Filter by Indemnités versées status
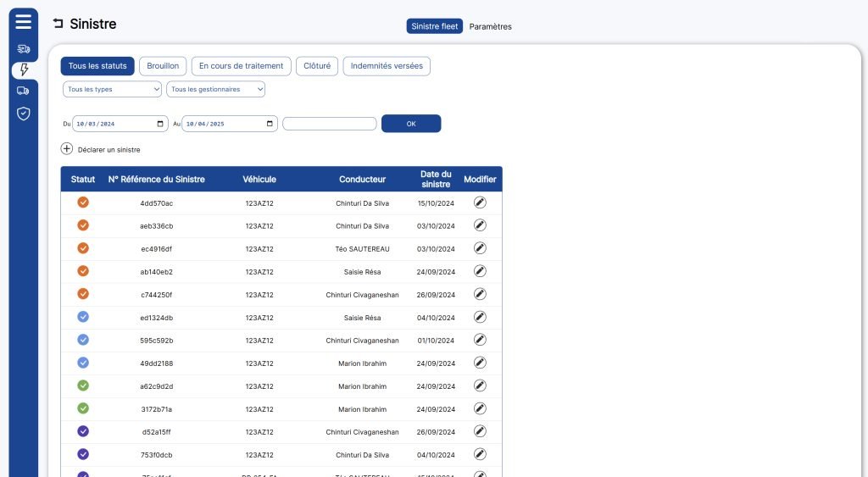 tap(387, 66)
